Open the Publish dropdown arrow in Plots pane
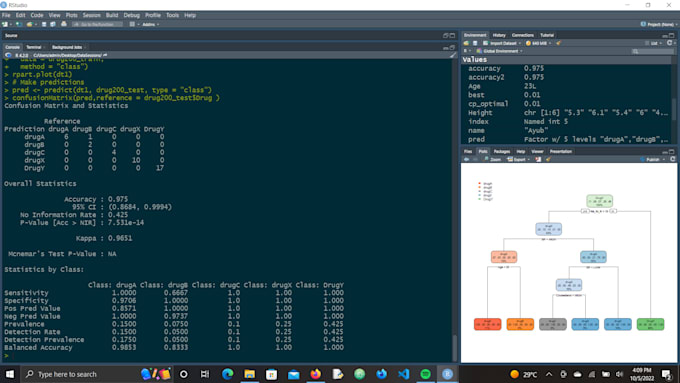This screenshot has width=680, height=383. coord(664,159)
